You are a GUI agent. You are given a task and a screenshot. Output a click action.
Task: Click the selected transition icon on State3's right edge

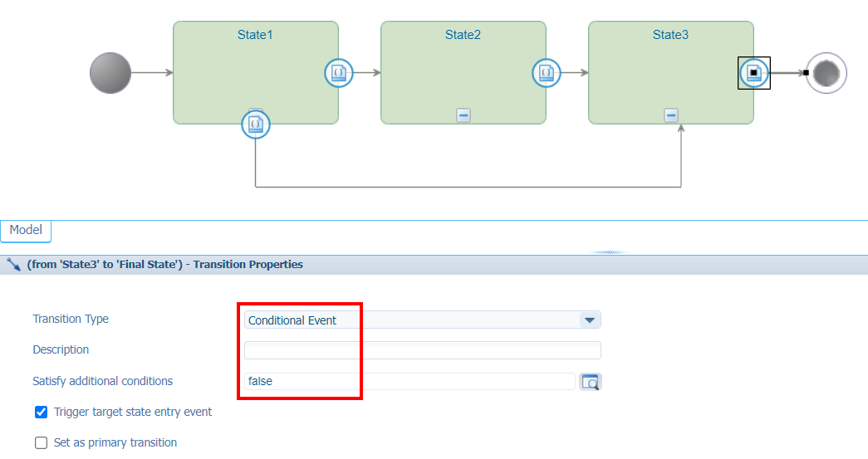point(754,73)
